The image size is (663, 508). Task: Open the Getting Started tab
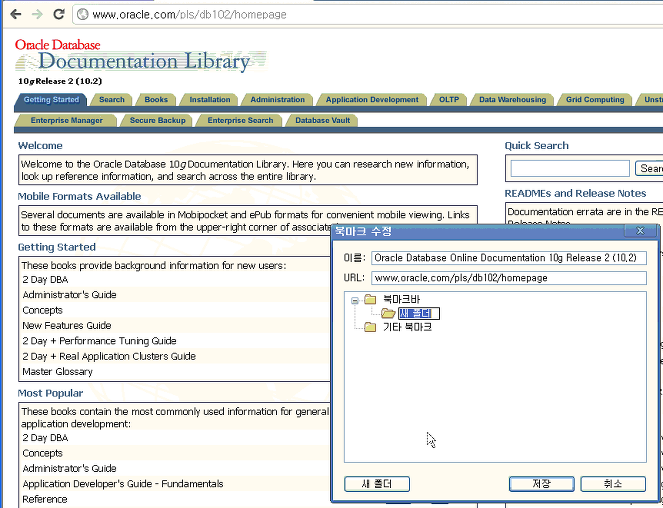click(x=51, y=100)
